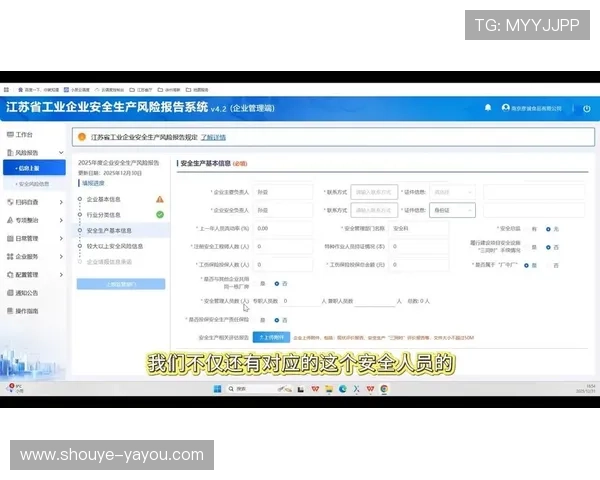Screen dimensions: 600x480
Task: Select 是 for 共用同一栋厂房
Action: 259,284
